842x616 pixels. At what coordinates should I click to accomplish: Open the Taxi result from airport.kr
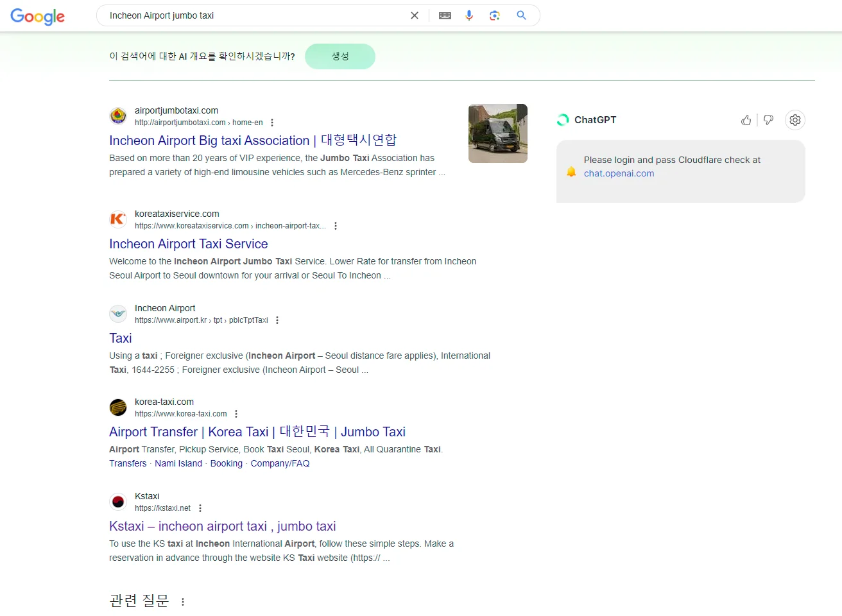click(x=121, y=338)
